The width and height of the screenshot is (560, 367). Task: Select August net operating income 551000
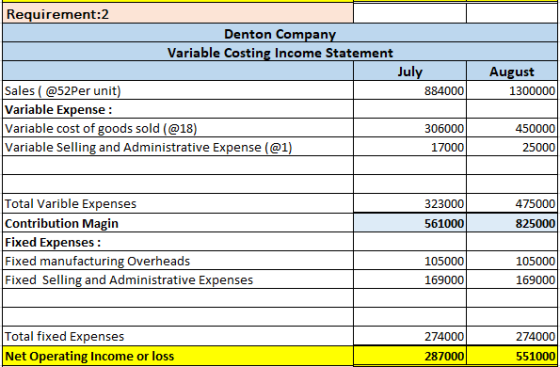tap(535, 356)
